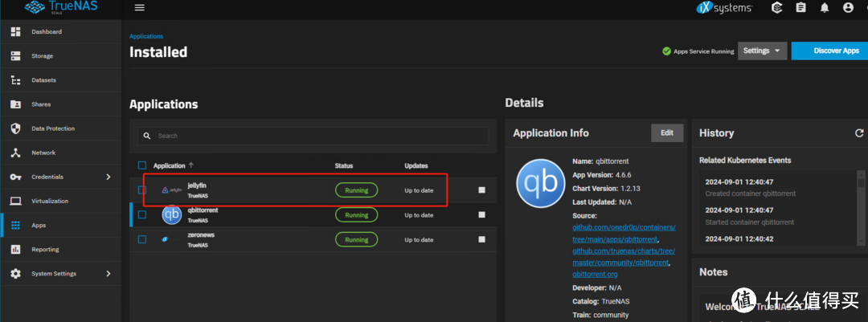Open the TrueCommand status icon in header

[x=776, y=8]
